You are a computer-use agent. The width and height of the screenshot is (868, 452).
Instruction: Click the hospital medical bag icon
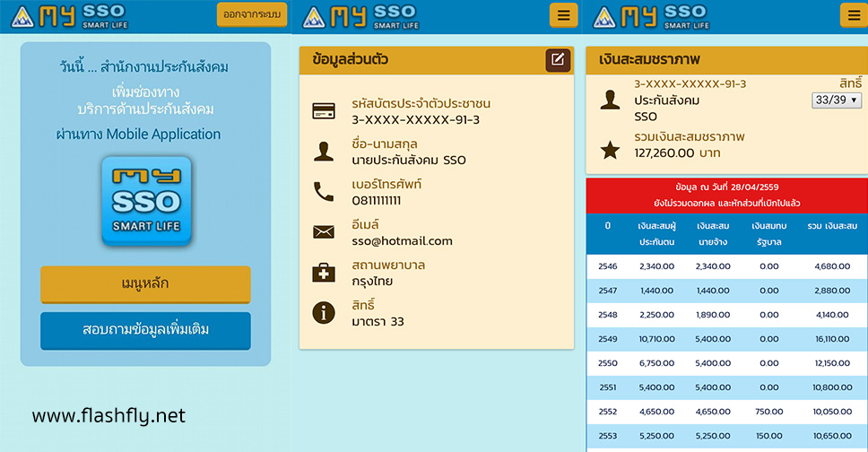point(323,273)
